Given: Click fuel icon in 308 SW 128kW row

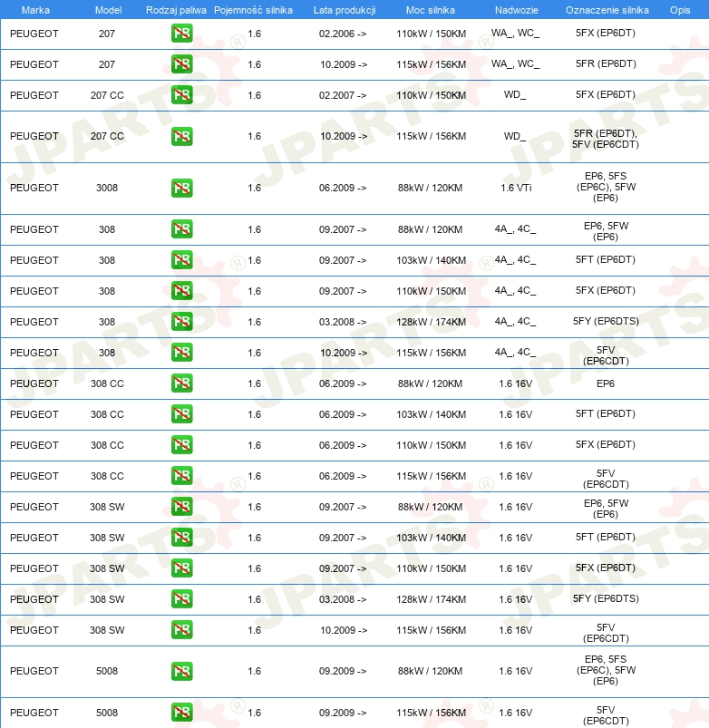Looking at the screenshot, I should (182, 599).
